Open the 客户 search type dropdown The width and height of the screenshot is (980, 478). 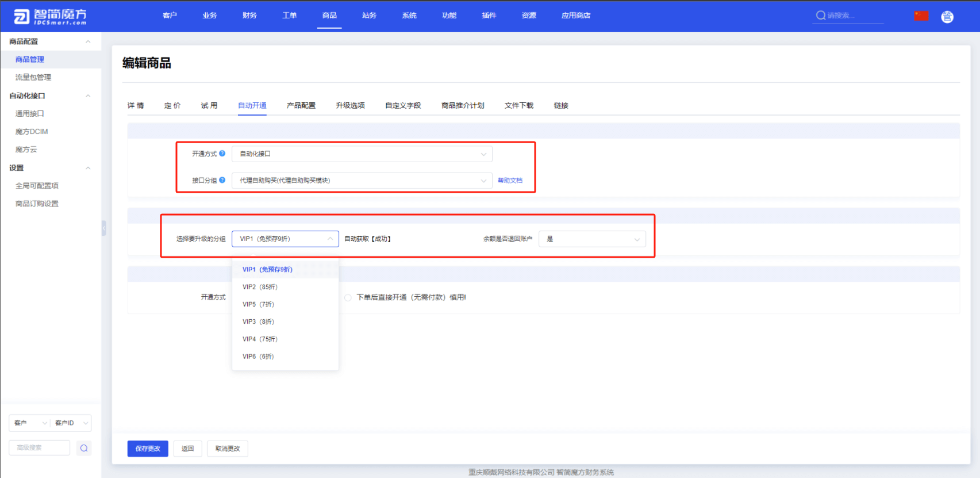(x=30, y=423)
